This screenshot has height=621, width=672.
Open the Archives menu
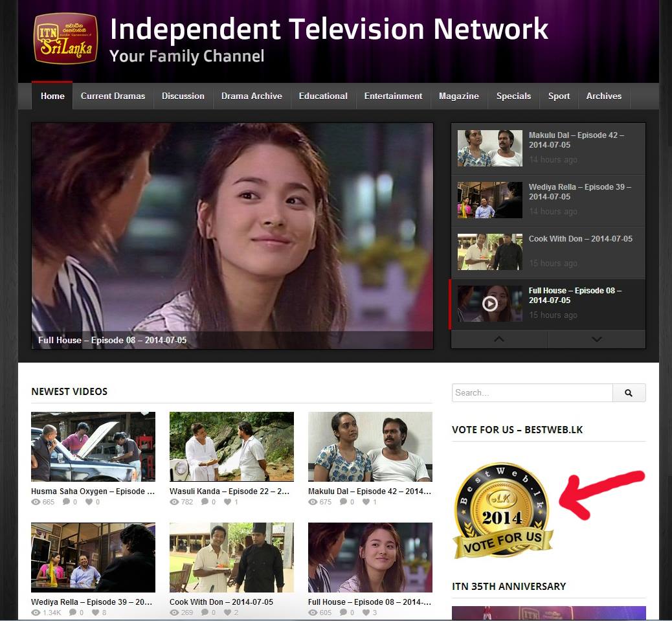[x=604, y=96]
